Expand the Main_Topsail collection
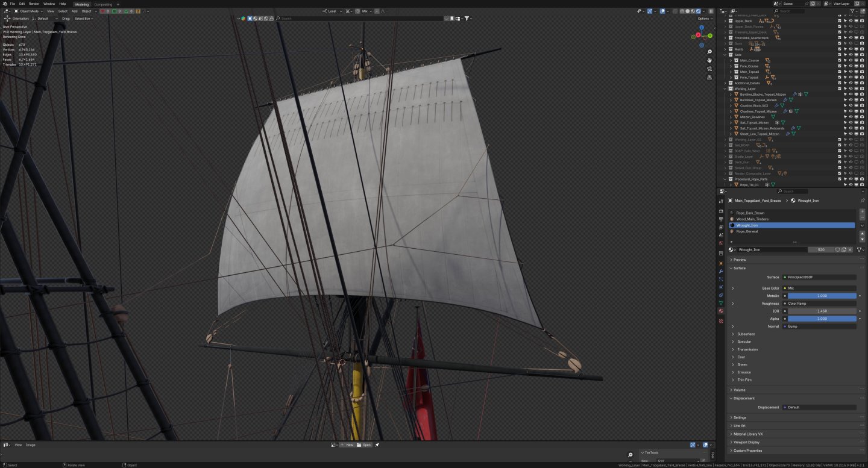Screen dimensions: 868x468 click(x=731, y=72)
